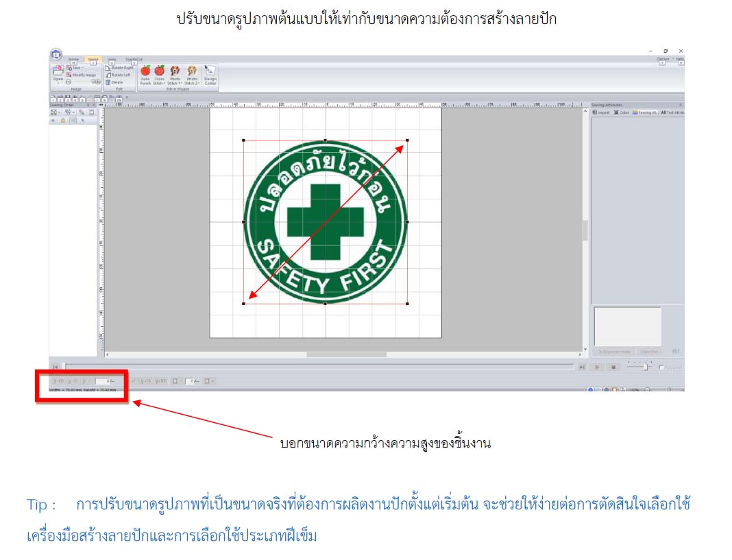Launch Photo Stitch 2 wizard

[192, 75]
